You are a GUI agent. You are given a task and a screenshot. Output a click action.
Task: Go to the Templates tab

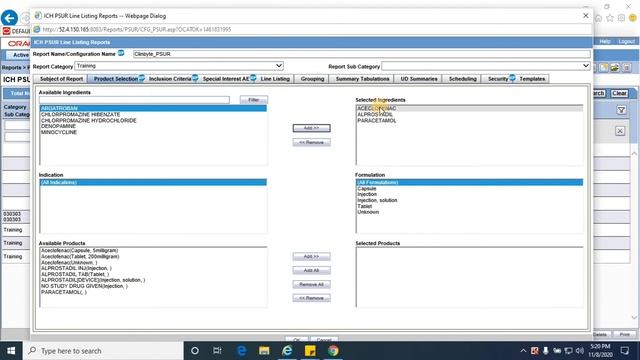[532, 79]
